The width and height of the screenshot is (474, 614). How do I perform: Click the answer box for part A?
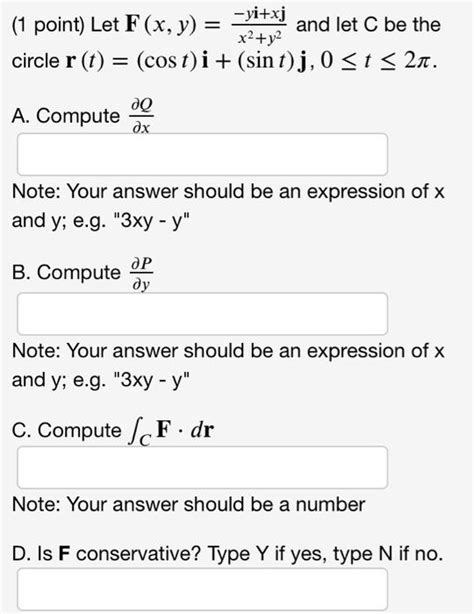[203, 154]
